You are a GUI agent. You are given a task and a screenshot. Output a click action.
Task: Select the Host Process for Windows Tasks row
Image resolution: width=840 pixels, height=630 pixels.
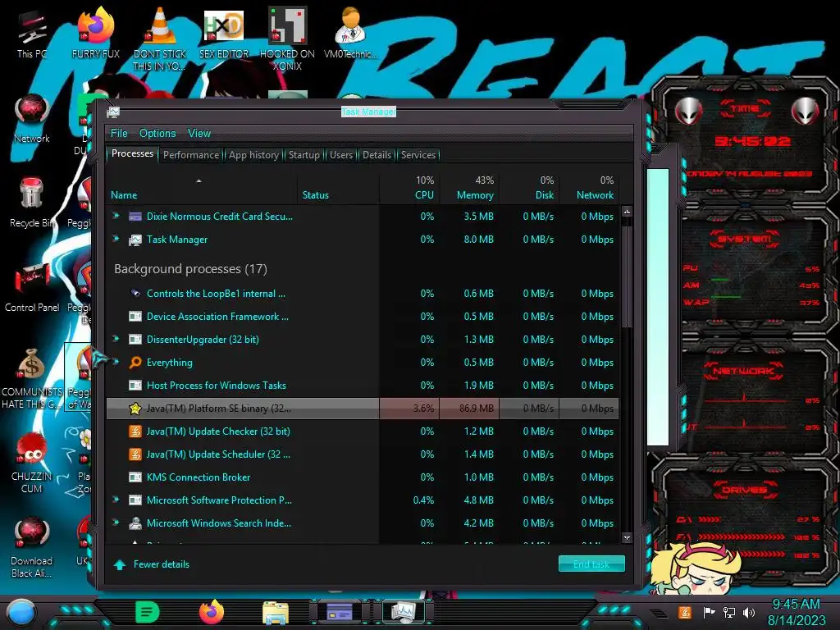click(x=363, y=386)
